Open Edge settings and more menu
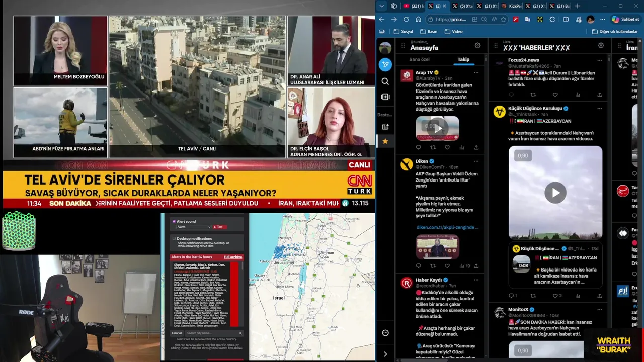The height and width of the screenshot is (362, 644). [x=602, y=19]
